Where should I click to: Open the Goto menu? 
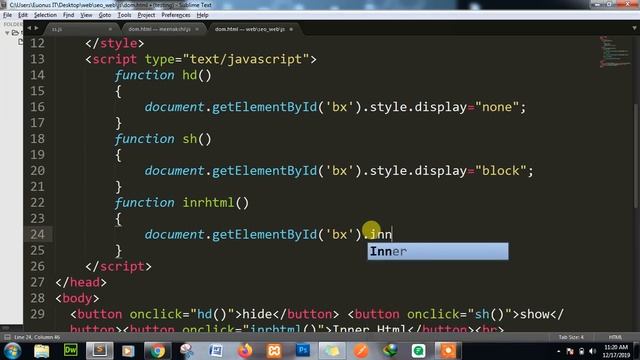(105, 15)
